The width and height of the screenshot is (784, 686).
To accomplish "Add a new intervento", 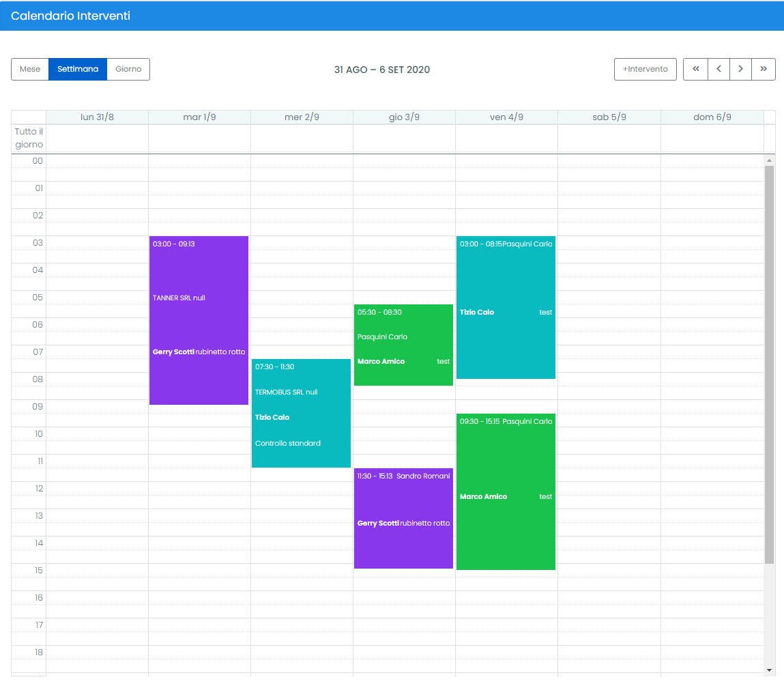I will tap(645, 69).
